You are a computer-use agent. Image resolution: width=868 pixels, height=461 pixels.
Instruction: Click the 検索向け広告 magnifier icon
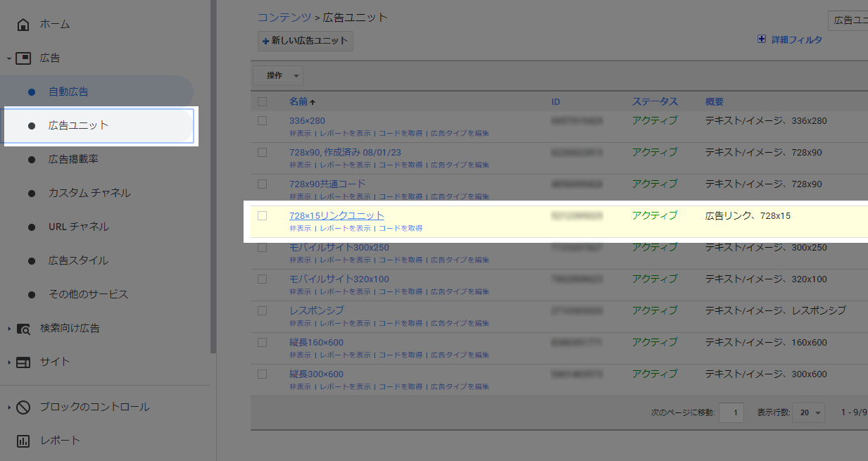23,328
